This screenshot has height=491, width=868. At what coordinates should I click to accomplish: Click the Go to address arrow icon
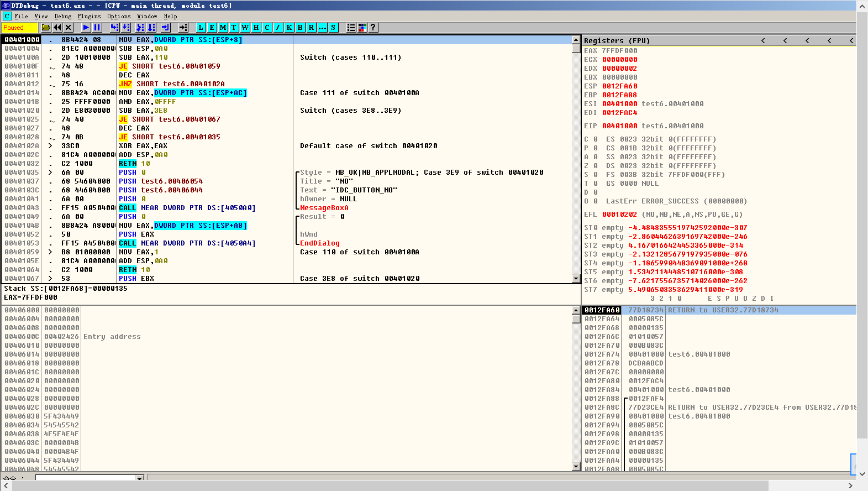pos(183,28)
